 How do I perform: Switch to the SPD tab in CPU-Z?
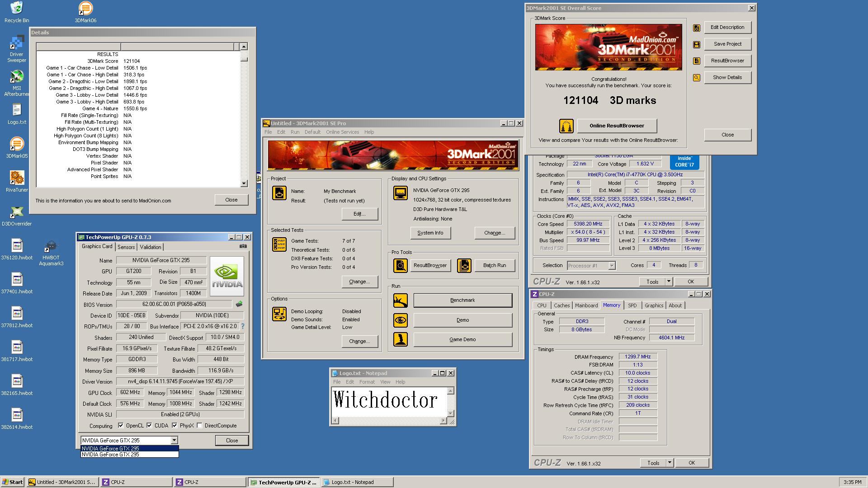pos(632,305)
